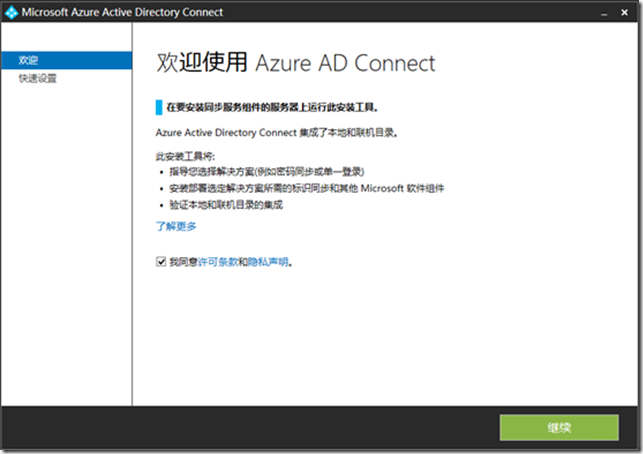The image size is (643, 454).
Task: Close the Azure AD Connect window
Action: click(624, 13)
